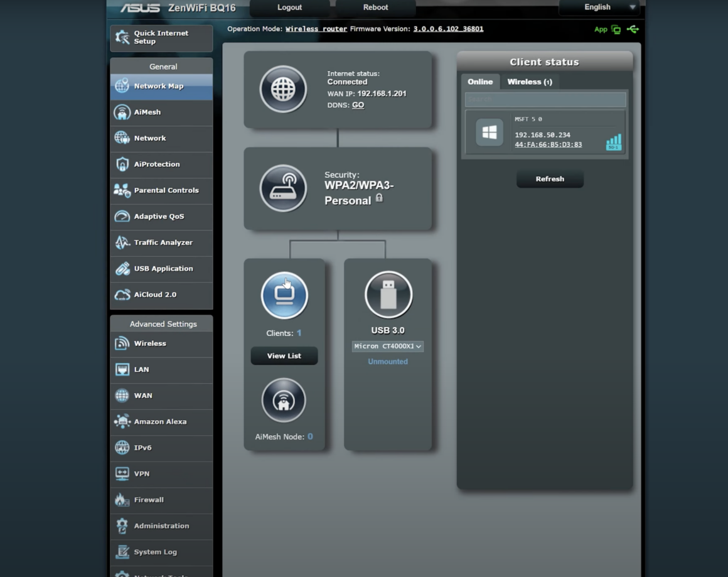The image size is (728, 577).
Task: Open Parental Controls icon
Action: pos(122,190)
